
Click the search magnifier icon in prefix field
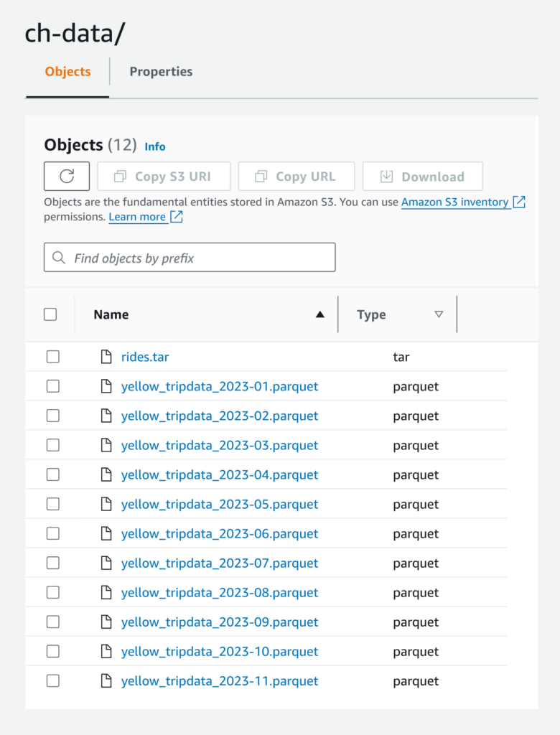[59, 258]
